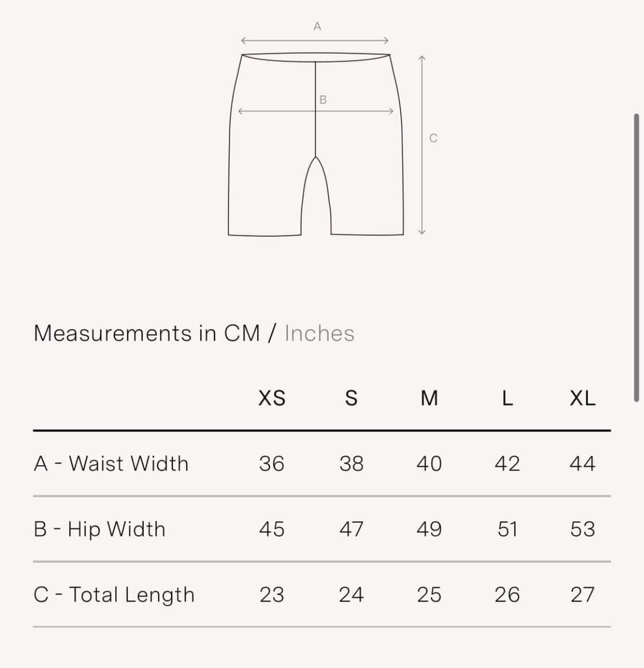The width and height of the screenshot is (644, 668).
Task: Select the XS size column header
Action: coord(272,398)
